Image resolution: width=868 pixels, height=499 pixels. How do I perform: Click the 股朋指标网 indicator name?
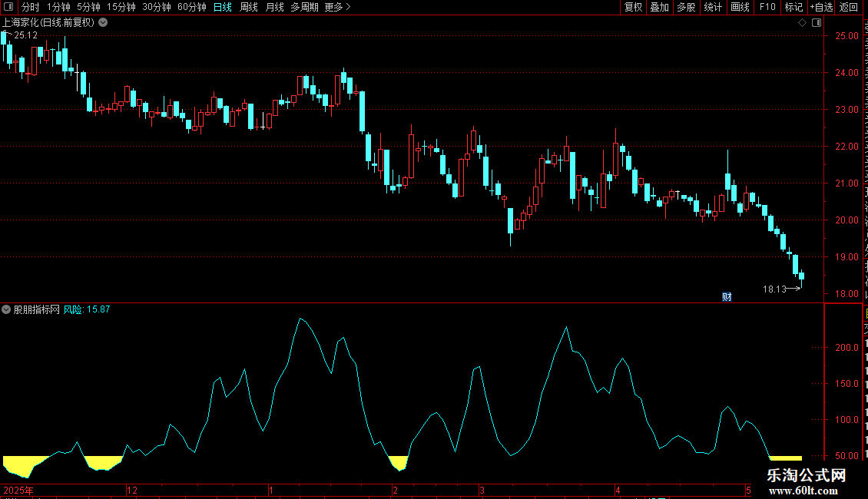(x=37, y=309)
